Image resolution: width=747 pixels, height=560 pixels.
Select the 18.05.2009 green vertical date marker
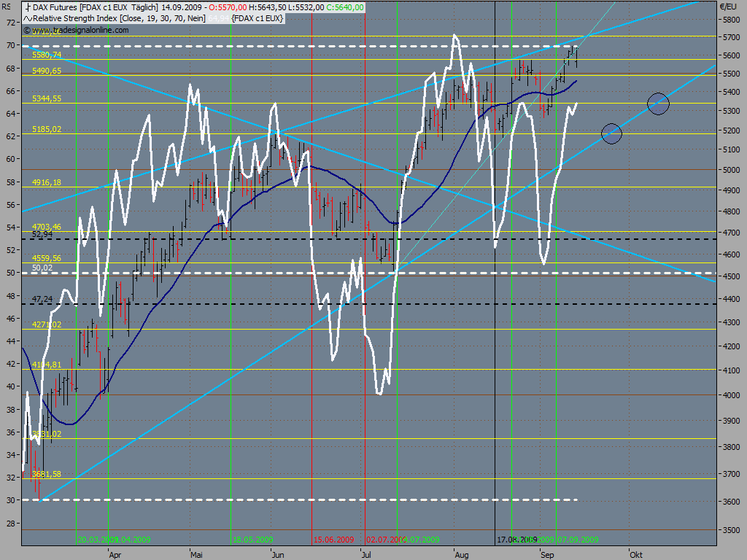coord(253,540)
